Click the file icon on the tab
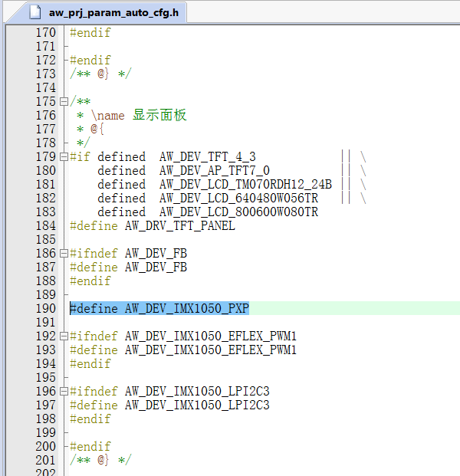 [x=35, y=12]
